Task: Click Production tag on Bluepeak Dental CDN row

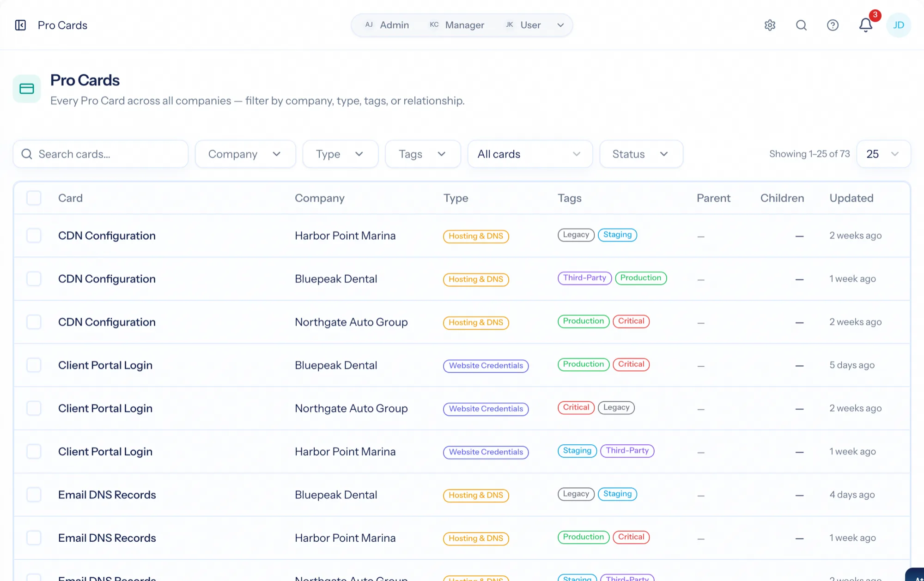Action: point(641,278)
